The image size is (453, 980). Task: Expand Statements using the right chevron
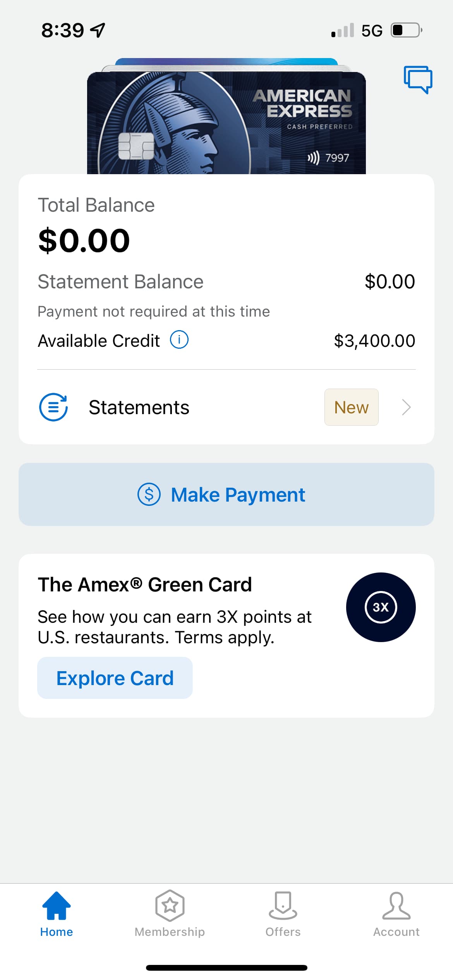point(406,407)
